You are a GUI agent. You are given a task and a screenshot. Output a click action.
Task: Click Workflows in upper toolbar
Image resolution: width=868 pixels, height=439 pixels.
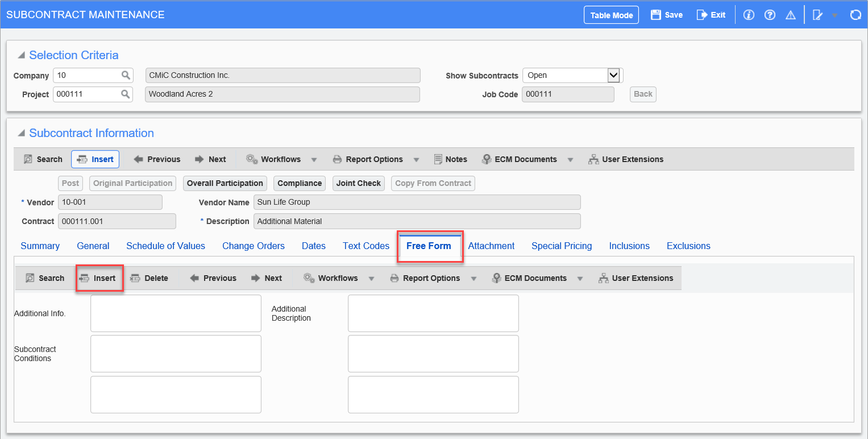pos(273,159)
